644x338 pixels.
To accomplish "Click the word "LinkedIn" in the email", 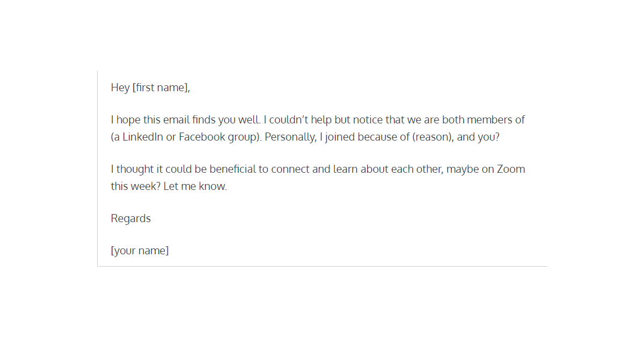I will coord(143,137).
